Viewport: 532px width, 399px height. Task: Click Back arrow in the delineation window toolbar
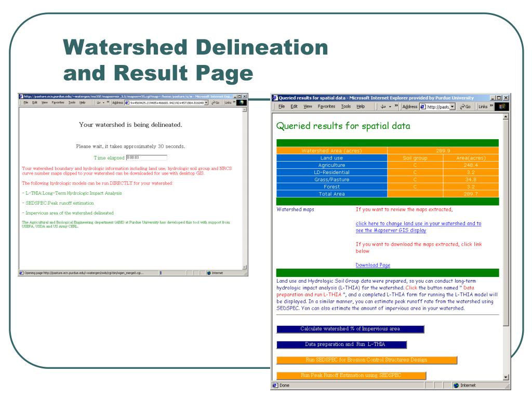98,102
